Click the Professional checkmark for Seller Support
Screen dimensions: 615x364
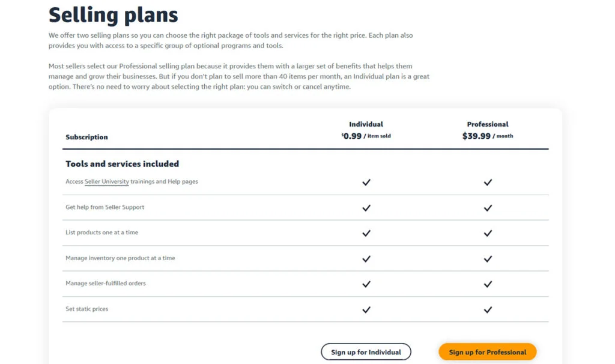coord(488,208)
